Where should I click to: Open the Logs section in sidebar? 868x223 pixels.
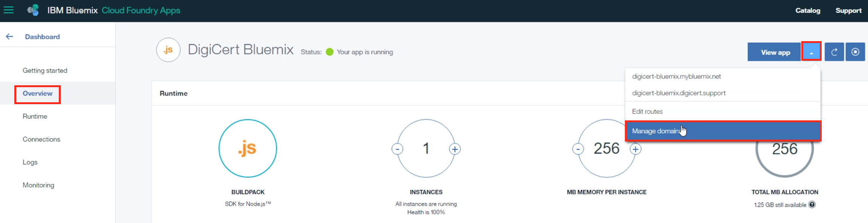[x=30, y=162]
